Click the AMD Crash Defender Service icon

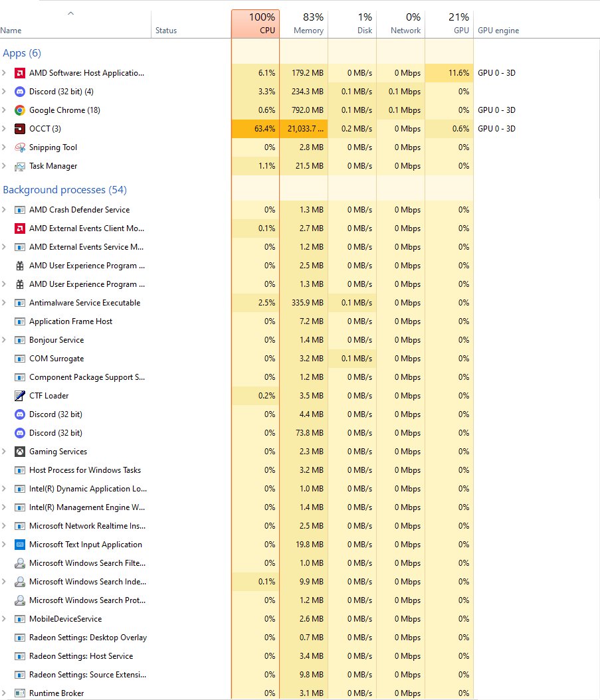[x=20, y=210]
